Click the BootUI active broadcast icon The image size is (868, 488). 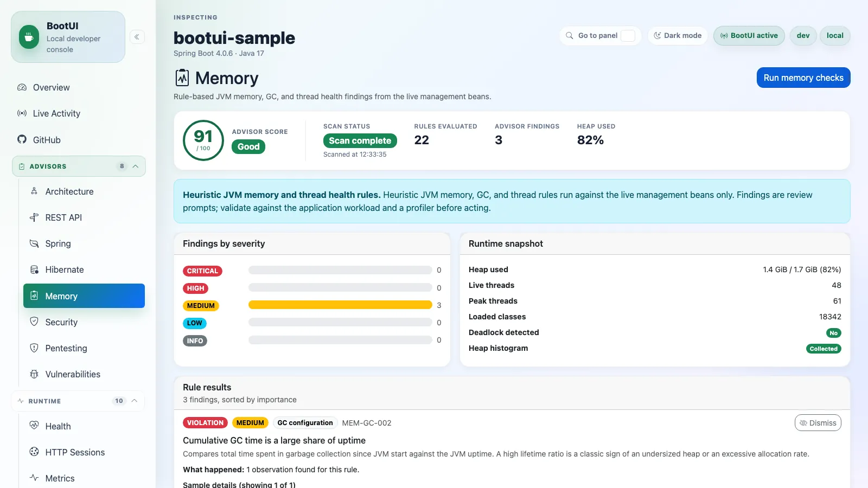pyautogui.click(x=724, y=36)
